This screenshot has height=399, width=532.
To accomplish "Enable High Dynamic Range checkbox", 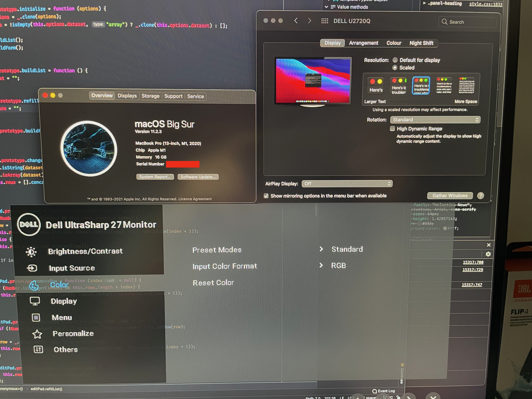I will pyautogui.click(x=392, y=129).
